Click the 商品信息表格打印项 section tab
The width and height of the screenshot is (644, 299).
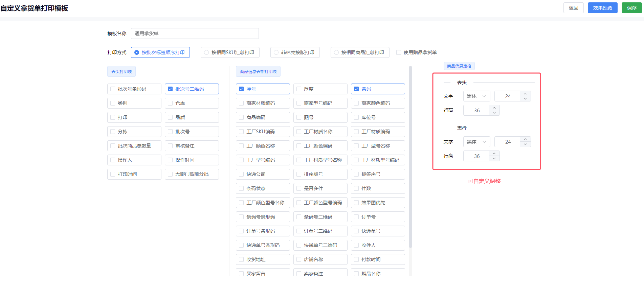(x=258, y=71)
